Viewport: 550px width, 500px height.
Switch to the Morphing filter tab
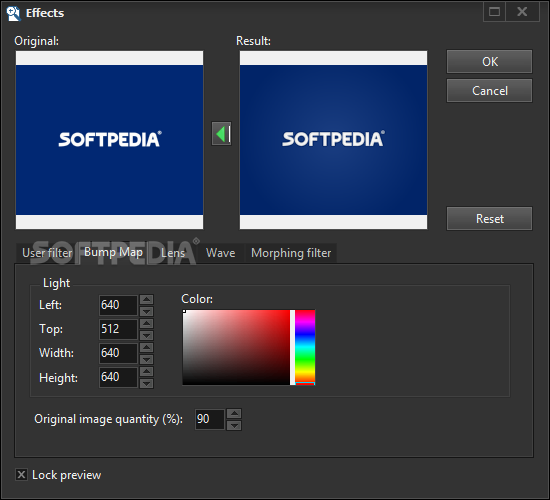click(x=291, y=253)
